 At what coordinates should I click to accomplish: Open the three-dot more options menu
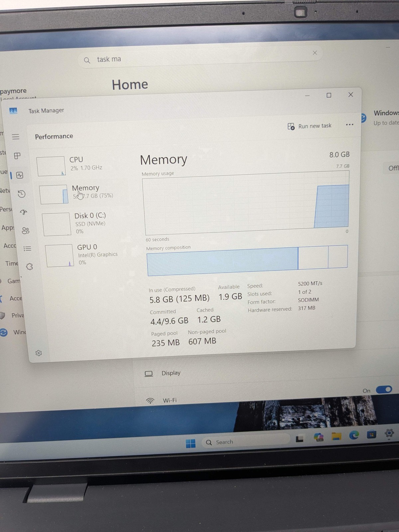pyautogui.click(x=349, y=125)
